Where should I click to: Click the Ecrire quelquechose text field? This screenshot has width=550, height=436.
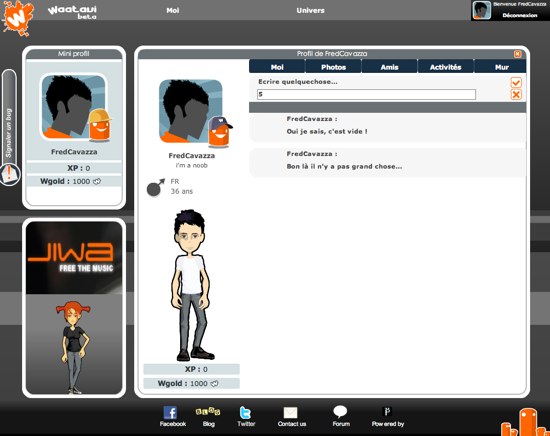pos(366,94)
